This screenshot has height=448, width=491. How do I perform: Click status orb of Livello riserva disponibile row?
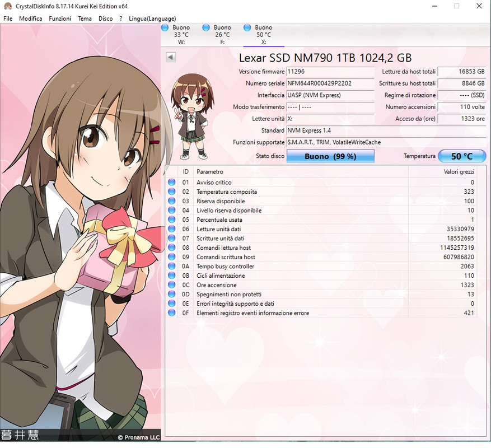[x=172, y=210]
